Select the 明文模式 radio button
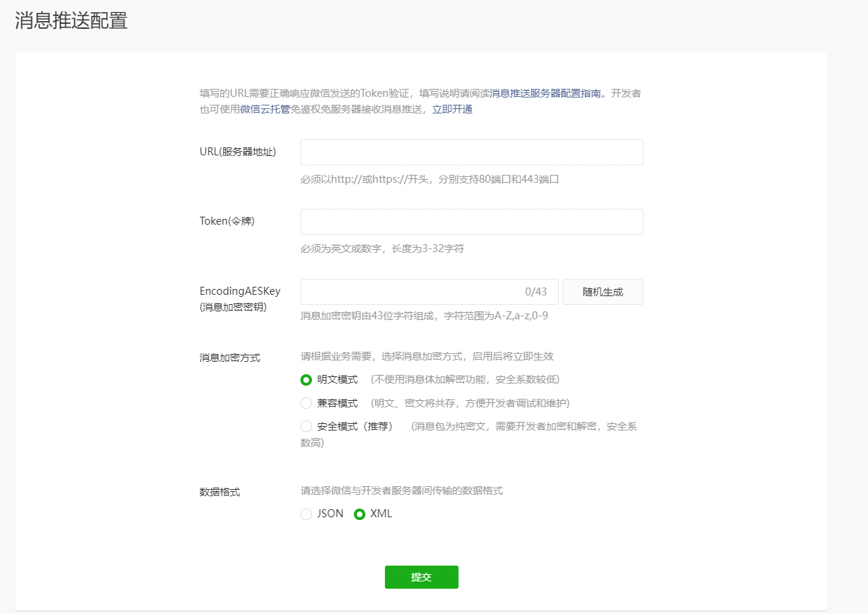The width and height of the screenshot is (868, 614). (x=306, y=380)
